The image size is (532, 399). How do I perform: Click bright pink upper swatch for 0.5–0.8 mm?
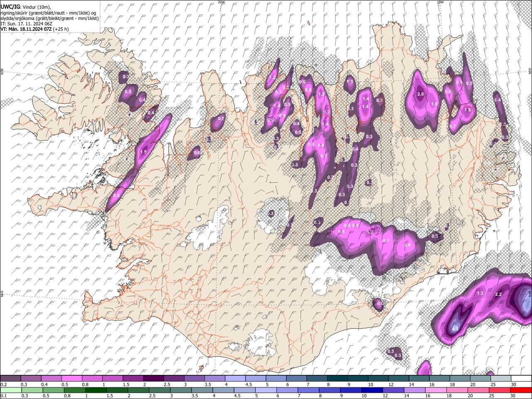(x=71, y=378)
